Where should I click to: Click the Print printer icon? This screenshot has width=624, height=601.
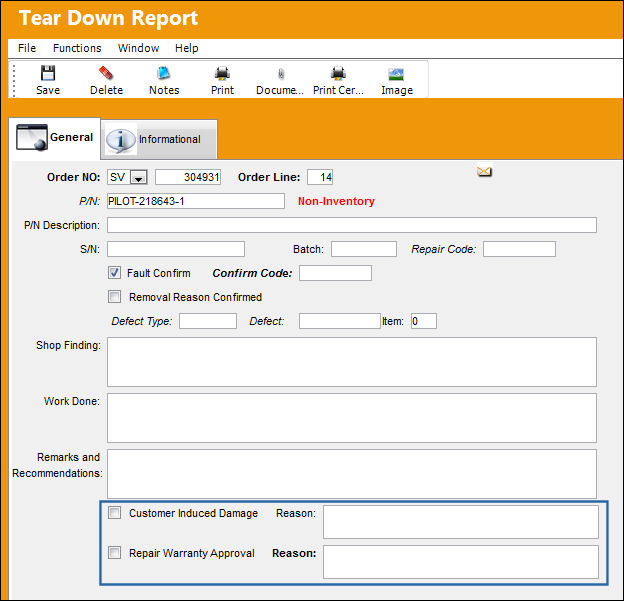(x=222, y=73)
